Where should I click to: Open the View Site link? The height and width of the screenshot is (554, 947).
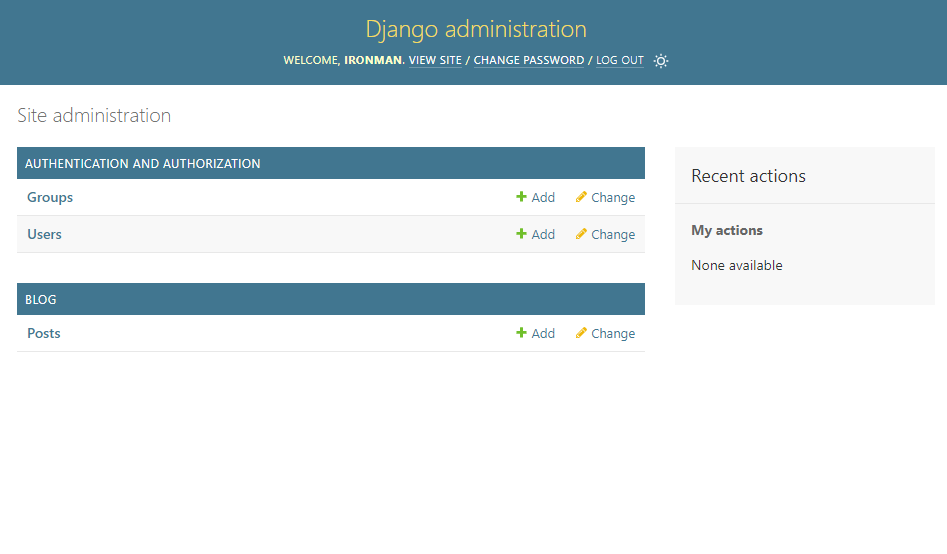[x=435, y=60]
